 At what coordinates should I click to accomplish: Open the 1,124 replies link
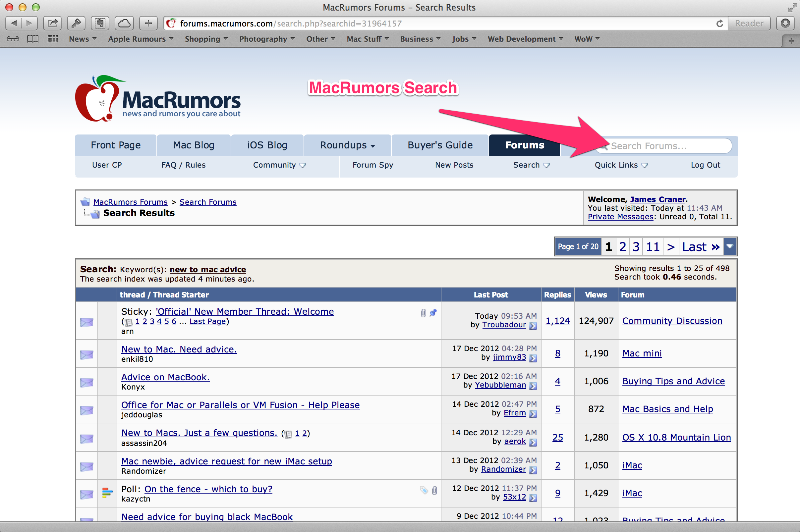557,321
